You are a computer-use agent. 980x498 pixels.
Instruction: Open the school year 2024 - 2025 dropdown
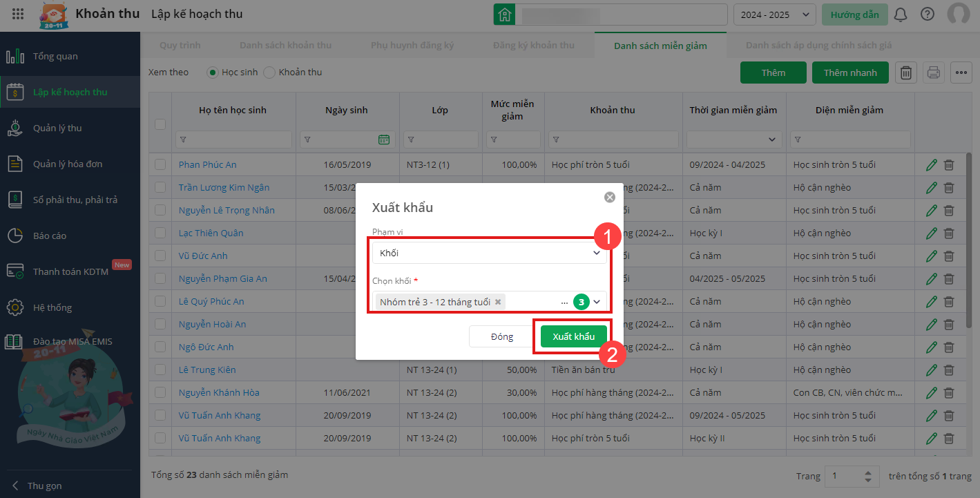(x=775, y=15)
